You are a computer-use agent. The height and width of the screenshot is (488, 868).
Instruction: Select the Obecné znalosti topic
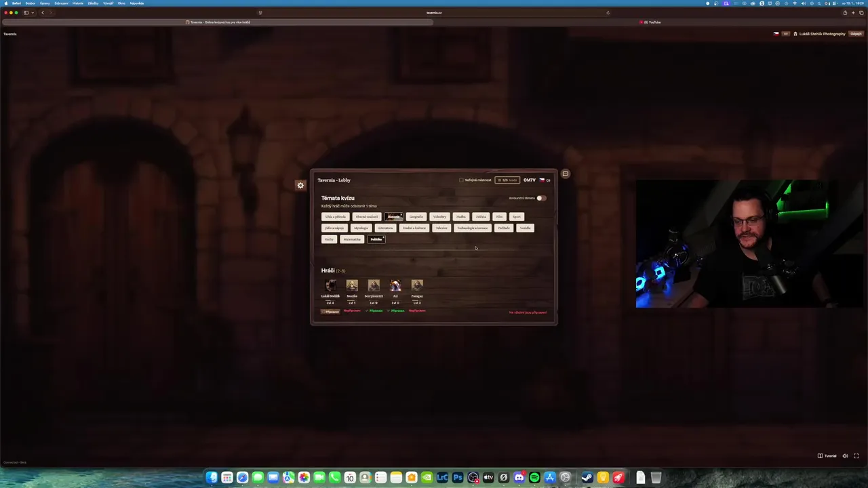click(x=367, y=217)
